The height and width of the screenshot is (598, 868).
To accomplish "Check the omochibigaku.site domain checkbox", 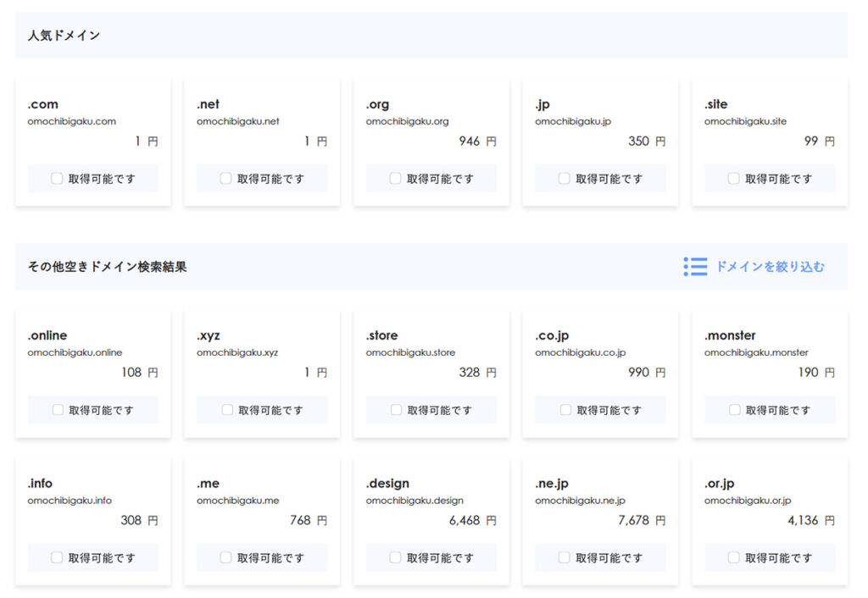I will click(734, 179).
